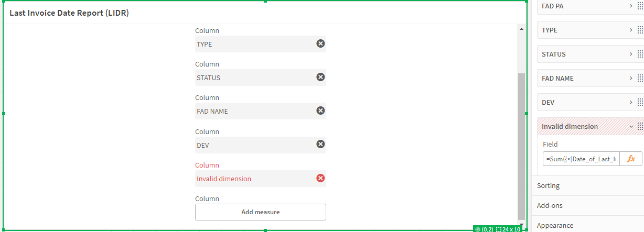The height and width of the screenshot is (232, 644).
Task: Click the scroll down arrow
Action: 521,225
